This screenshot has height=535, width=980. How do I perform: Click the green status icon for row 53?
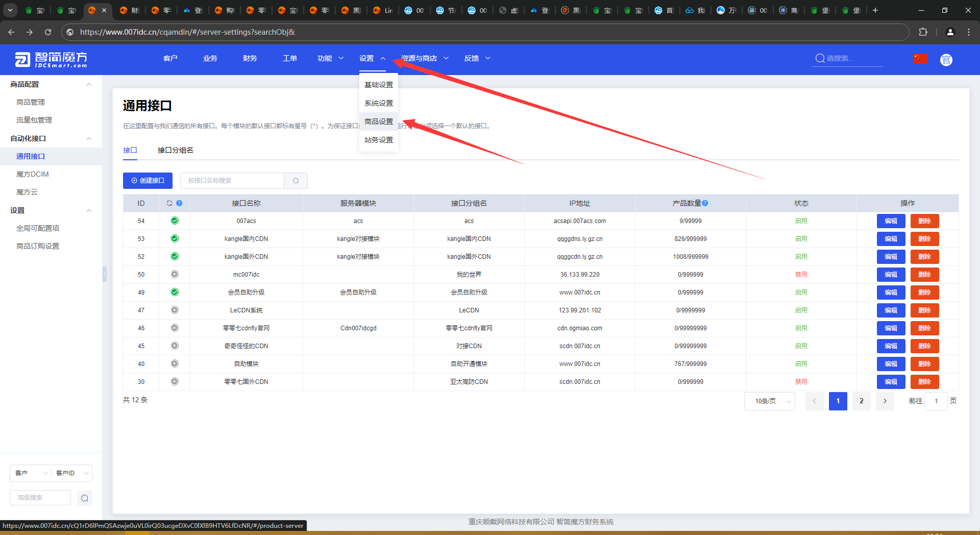click(175, 238)
